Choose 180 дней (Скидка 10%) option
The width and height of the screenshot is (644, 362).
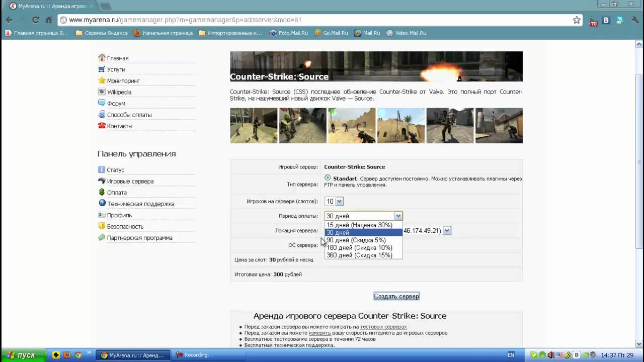[364, 248]
